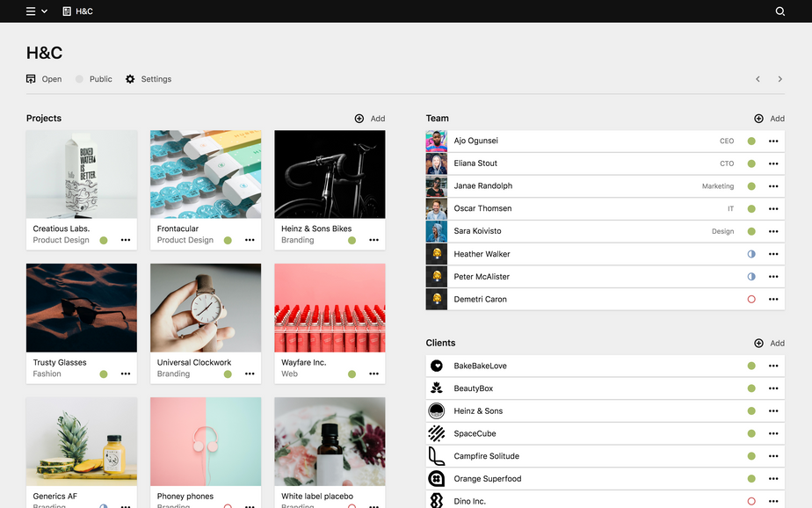Click the BakeBakeLove heart logo icon
Viewport: 812px width, 508px height.
point(437,366)
